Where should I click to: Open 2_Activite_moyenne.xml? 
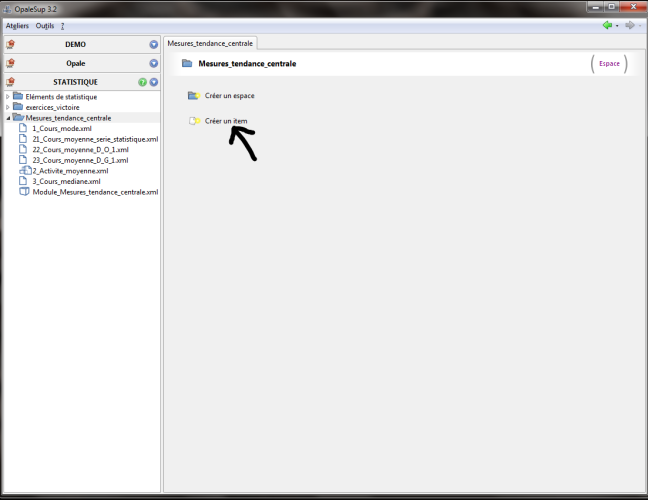[70, 171]
